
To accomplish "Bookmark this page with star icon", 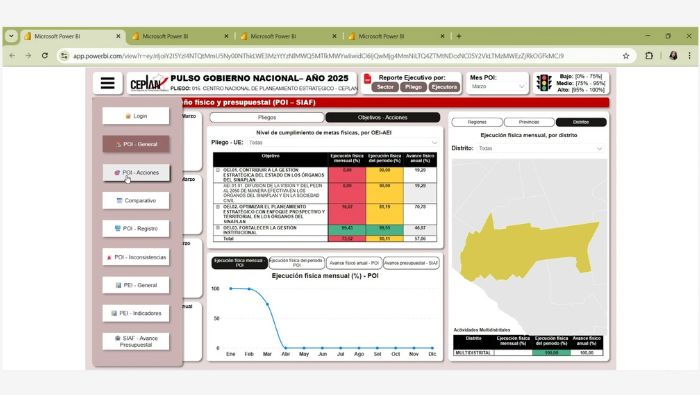I will (626, 56).
